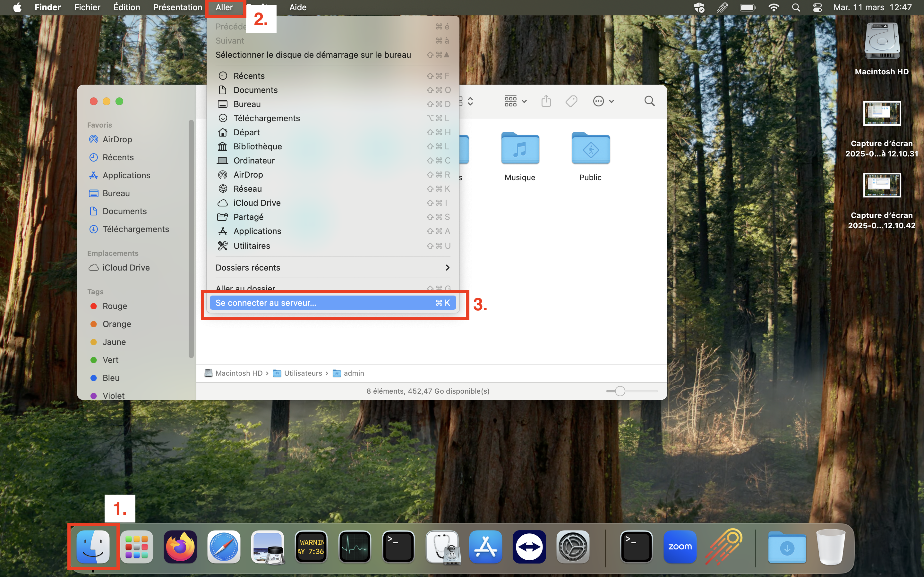The height and width of the screenshot is (577, 924).
Task: Click the Finder window search magnifier
Action: 649,101
